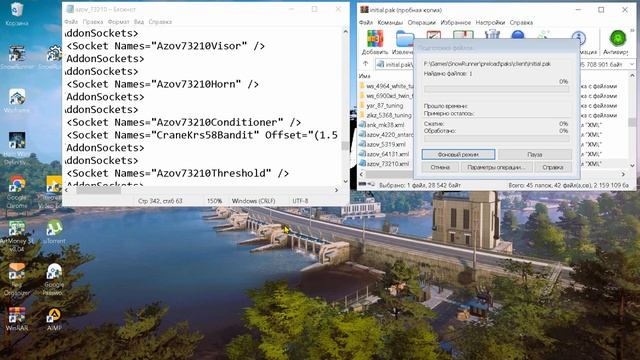Open Избранное menu in WinRAR

(x=456, y=22)
